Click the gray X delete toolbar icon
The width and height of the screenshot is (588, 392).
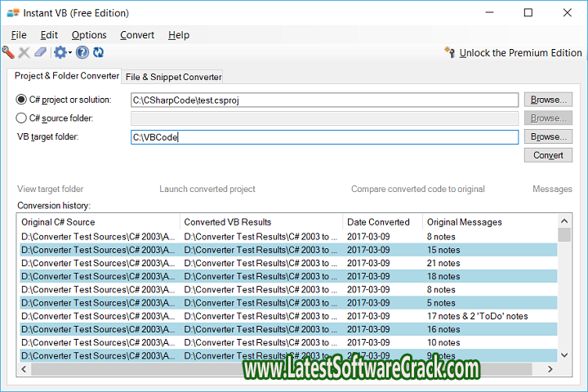pyautogui.click(x=24, y=52)
